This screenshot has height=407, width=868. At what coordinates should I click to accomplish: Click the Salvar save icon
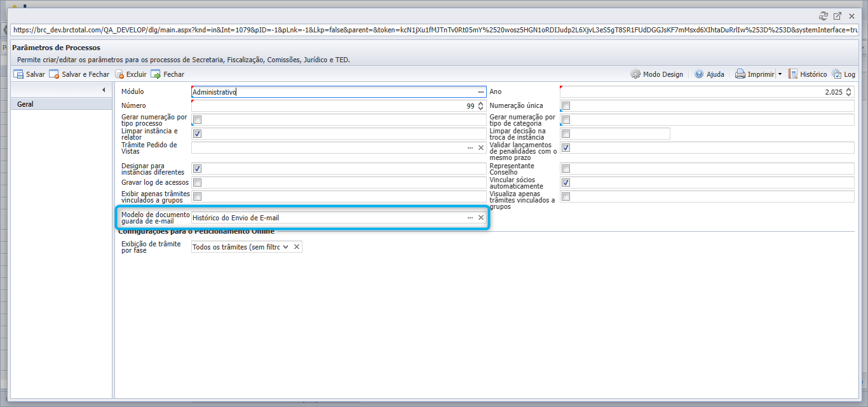(x=18, y=74)
